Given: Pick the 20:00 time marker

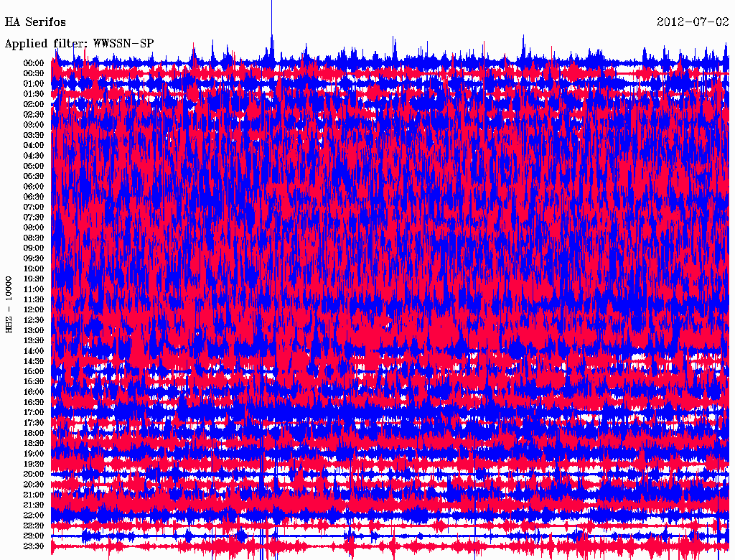Looking at the screenshot, I should coord(34,474).
